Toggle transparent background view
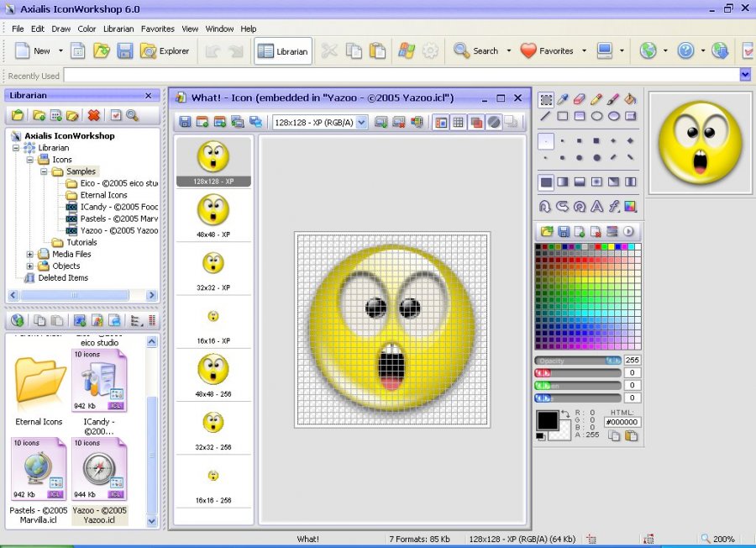 click(493, 122)
